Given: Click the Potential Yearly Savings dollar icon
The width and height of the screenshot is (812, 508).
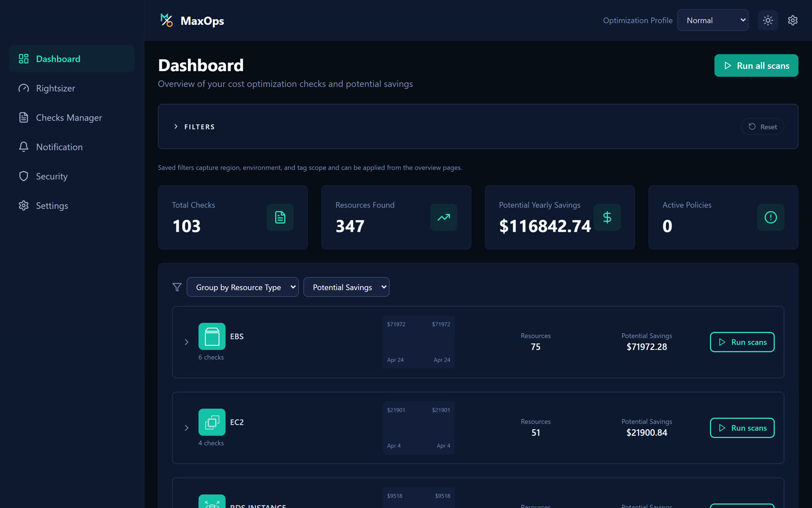Looking at the screenshot, I should point(607,217).
